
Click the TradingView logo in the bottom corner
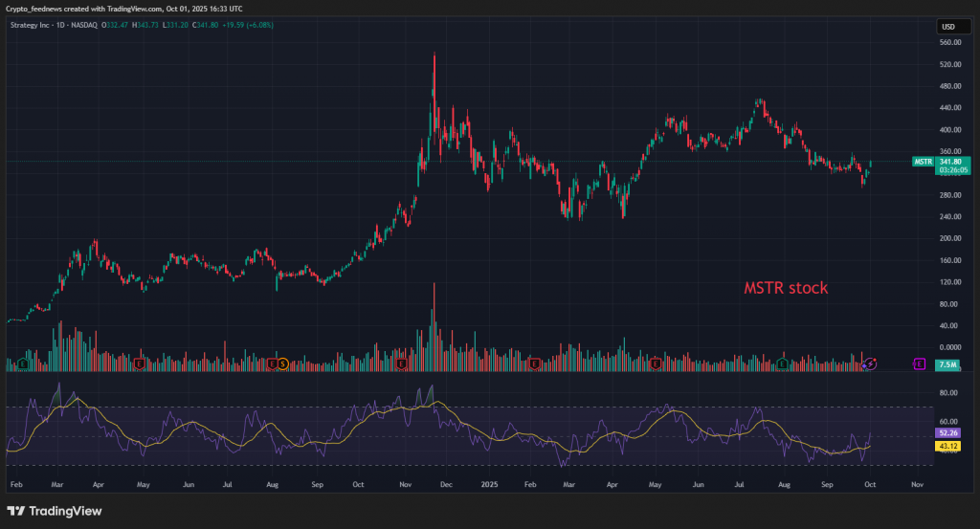click(55, 511)
